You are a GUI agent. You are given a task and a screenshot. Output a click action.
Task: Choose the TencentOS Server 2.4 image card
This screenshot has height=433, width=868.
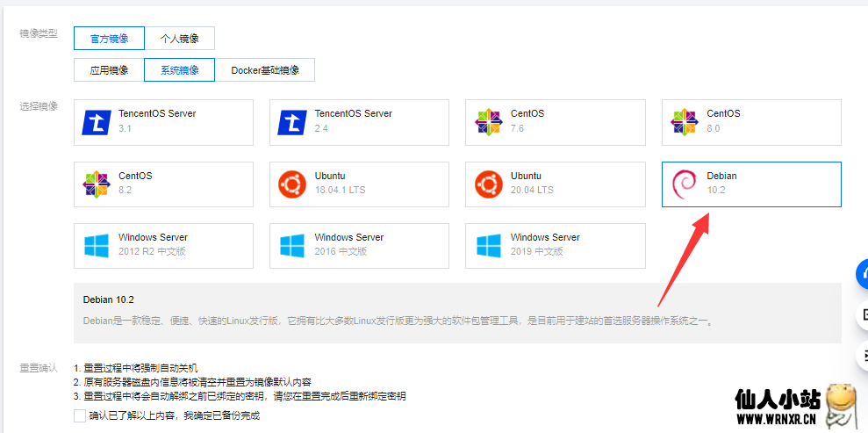[x=360, y=122]
